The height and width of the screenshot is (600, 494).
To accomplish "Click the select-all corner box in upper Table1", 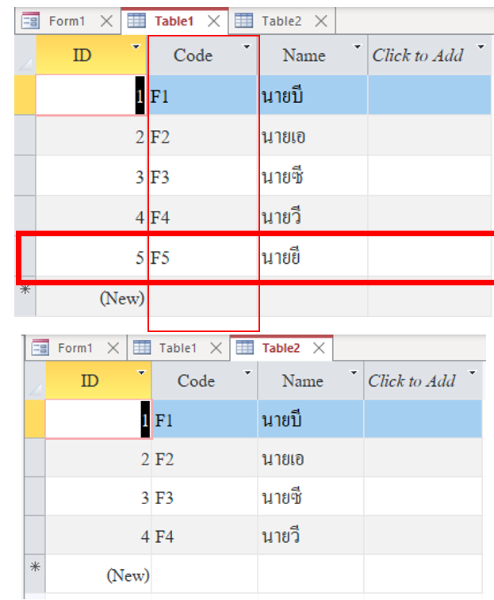I will click(x=25, y=55).
